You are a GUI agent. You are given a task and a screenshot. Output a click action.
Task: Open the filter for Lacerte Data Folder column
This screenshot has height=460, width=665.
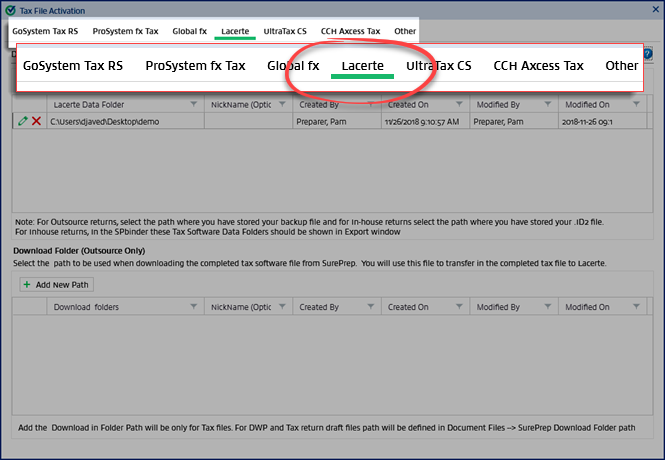tap(194, 104)
